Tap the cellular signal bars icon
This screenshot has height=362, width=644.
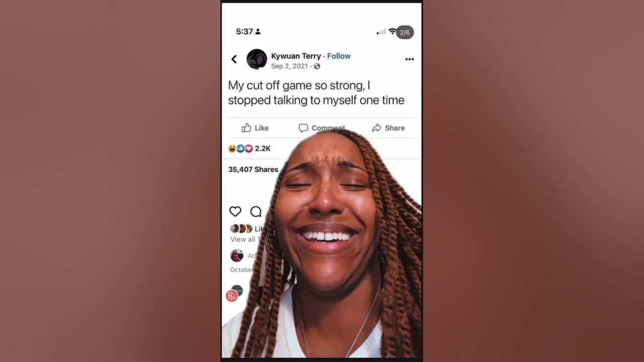tap(381, 32)
